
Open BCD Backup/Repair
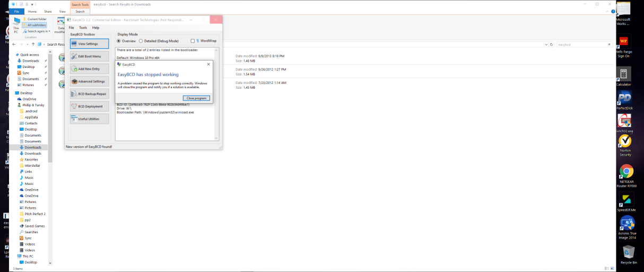(89, 94)
